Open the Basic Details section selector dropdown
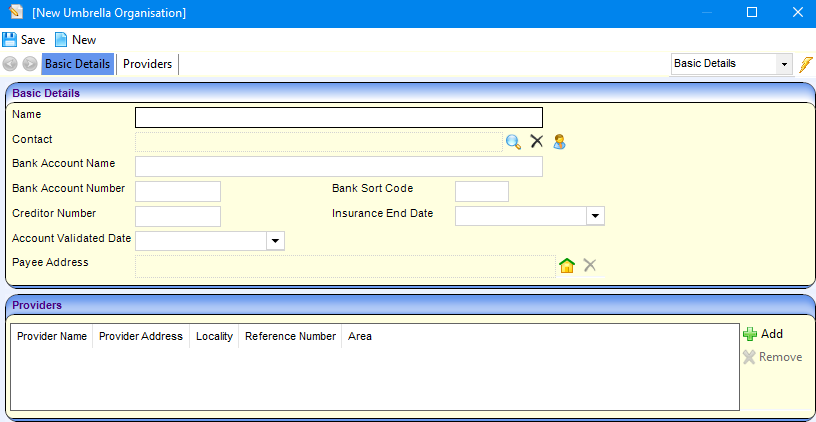The width and height of the screenshot is (816, 422). point(782,64)
